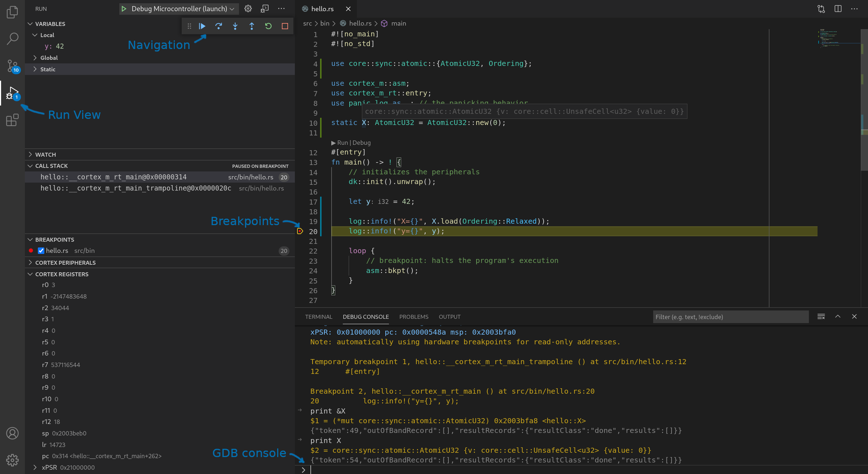Expand the xPSR register entry
This screenshot has width=868, height=474.
pyautogui.click(x=35, y=468)
